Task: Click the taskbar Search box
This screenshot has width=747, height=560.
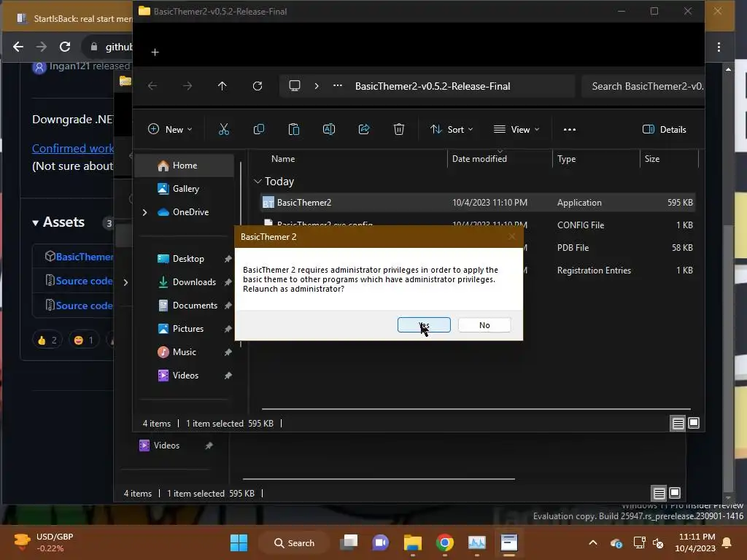Action: click(x=293, y=542)
